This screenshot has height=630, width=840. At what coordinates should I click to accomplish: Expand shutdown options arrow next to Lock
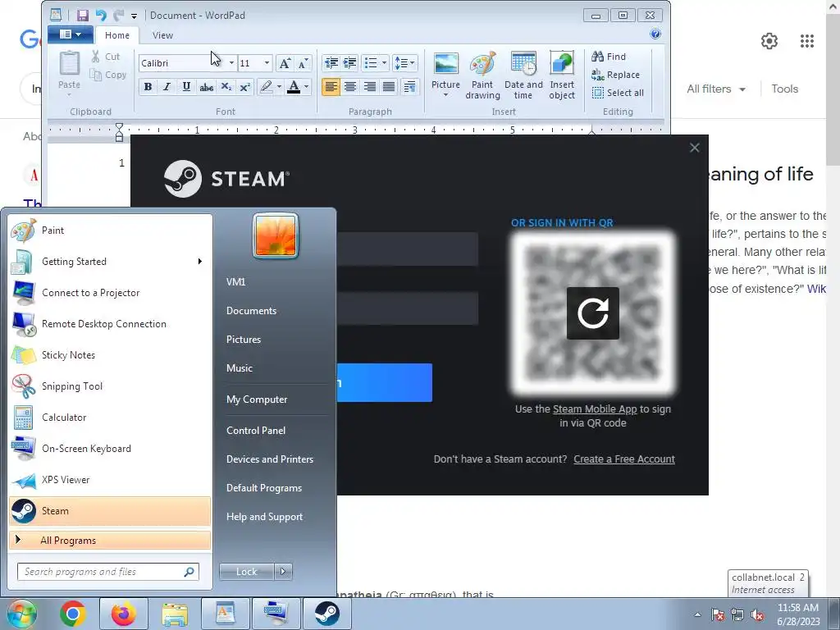283,572
